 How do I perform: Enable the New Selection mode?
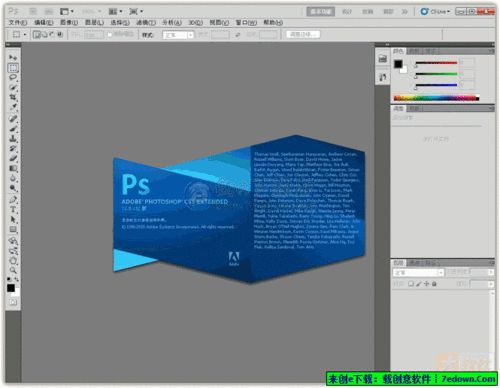[37, 34]
